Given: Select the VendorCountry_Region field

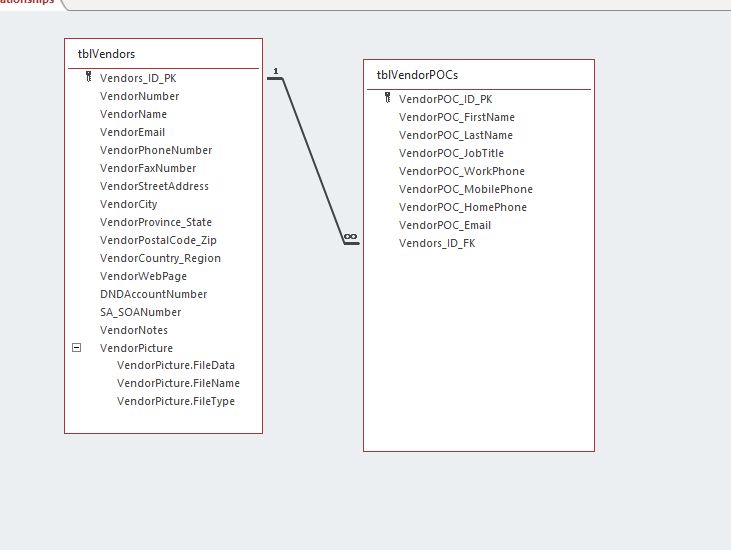Looking at the screenshot, I should click(x=160, y=258).
